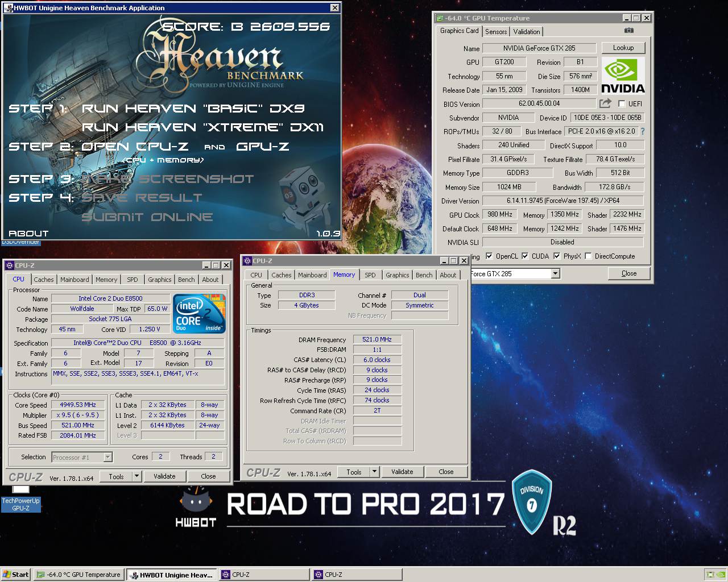Open CPU tab in Memory CPU-Z window

(257, 275)
